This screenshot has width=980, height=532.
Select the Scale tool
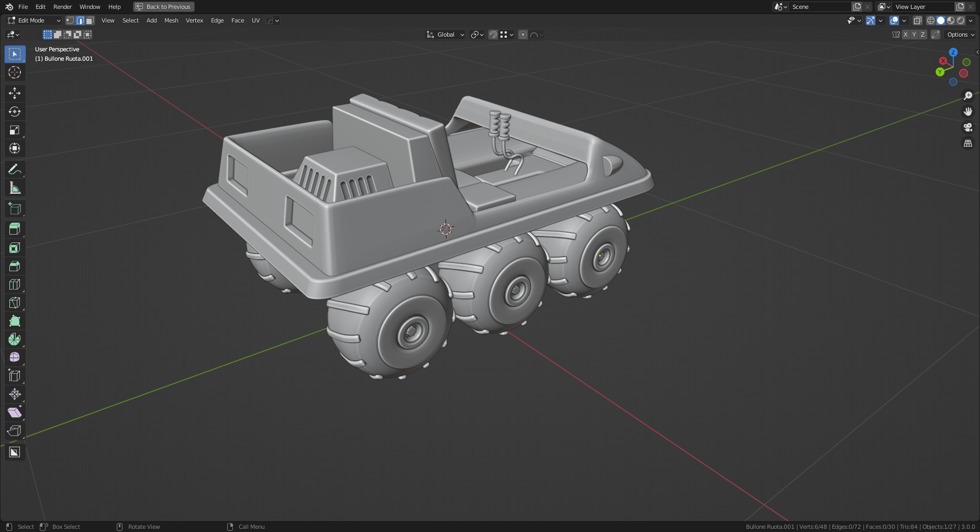[x=15, y=130]
